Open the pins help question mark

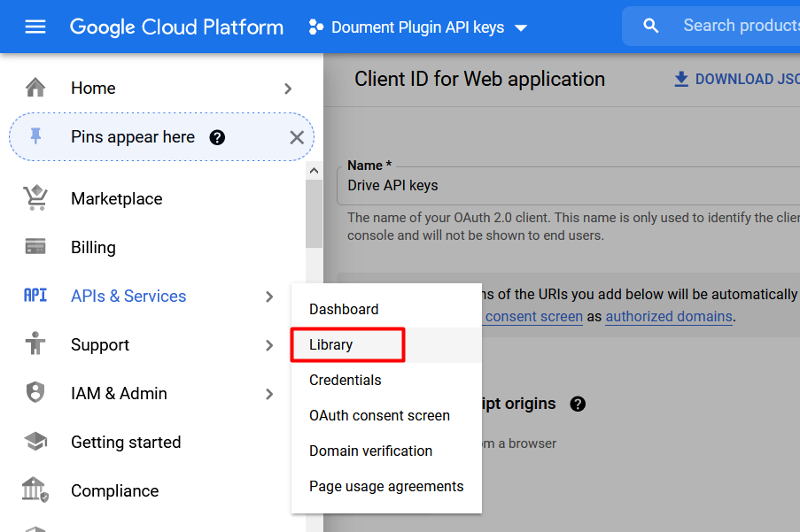click(x=217, y=137)
